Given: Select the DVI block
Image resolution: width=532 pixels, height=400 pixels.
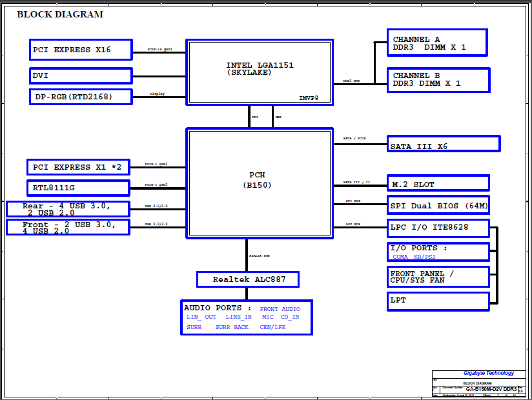Looking at the screenshot, I should pos(81,75).
